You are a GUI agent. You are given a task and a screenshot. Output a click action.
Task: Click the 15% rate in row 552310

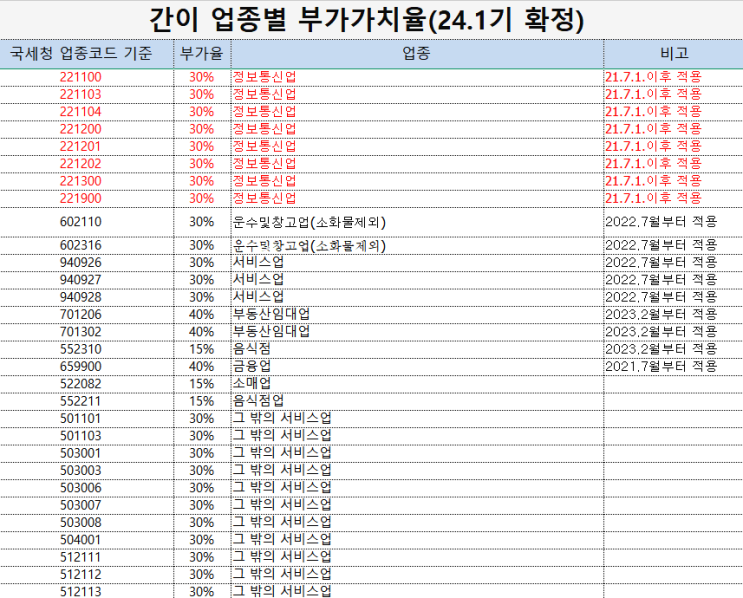pyautogui.click(x=201, y=349)
